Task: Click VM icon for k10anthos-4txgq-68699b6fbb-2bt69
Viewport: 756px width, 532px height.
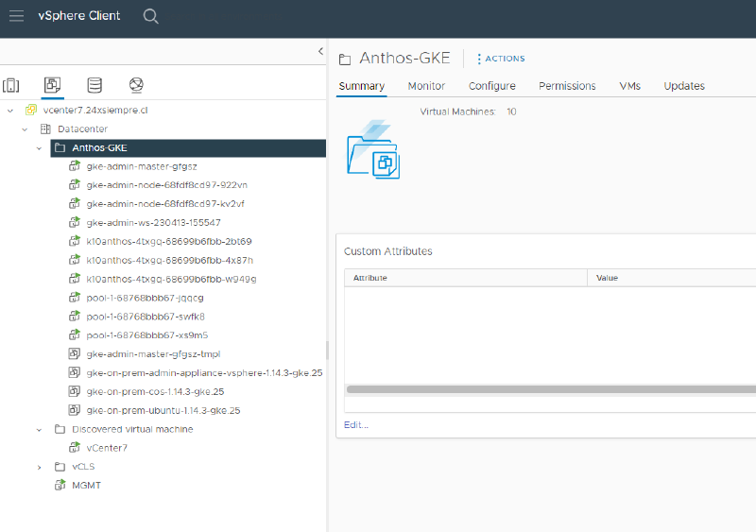Action: pyautogui.click(x=75, y=241)
